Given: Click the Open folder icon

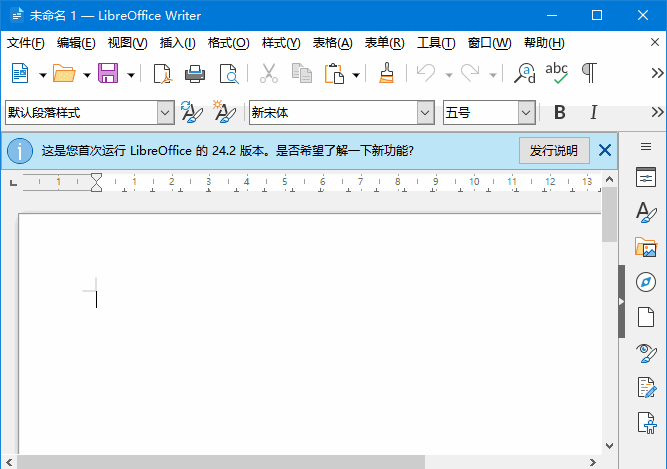Looking at the screenshot, I should tap(64, 74).
